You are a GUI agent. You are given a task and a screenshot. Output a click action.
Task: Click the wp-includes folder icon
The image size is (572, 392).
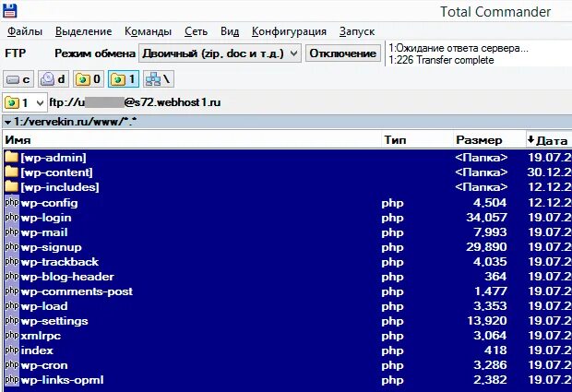click(12, 186)
